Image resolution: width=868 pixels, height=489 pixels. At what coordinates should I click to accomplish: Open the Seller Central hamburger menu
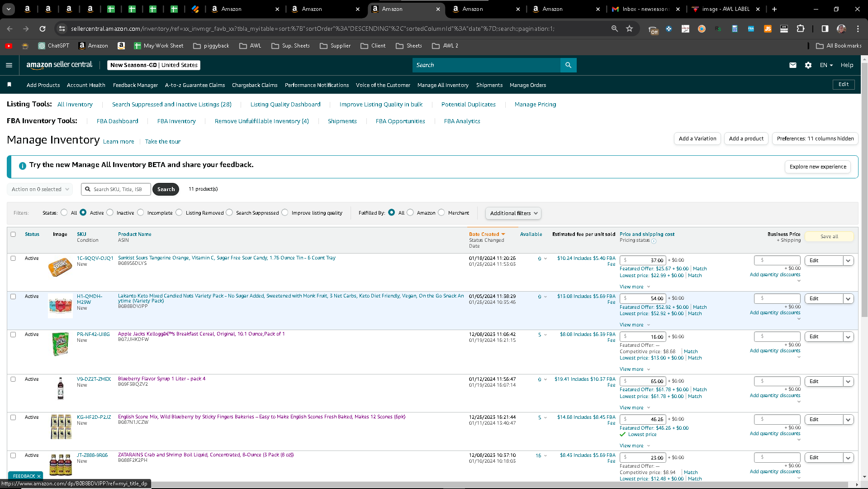coord(9,65)
